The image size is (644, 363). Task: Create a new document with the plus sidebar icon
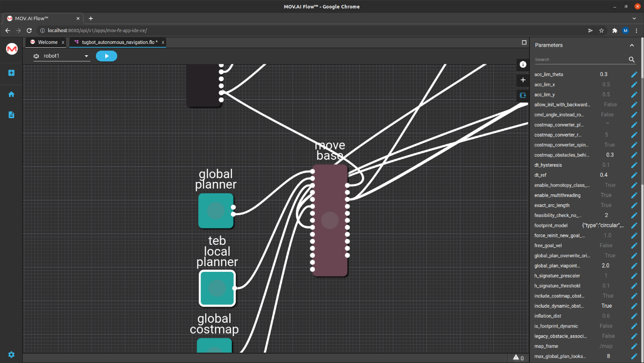[11, 73]
